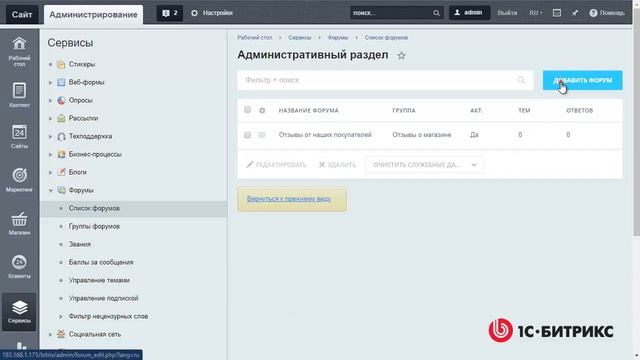Add page to favorites with star icon

pyautogui.click(x=401, y=56)
